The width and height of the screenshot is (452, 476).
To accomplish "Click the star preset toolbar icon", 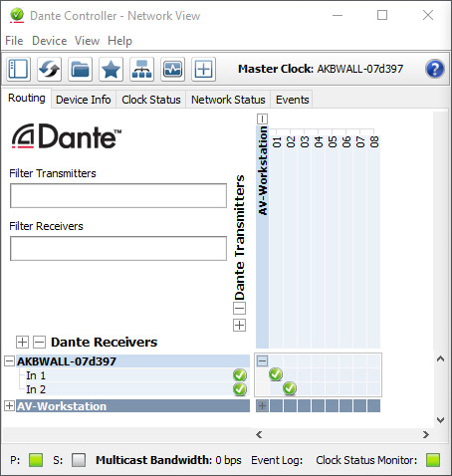I will point(111,69).
